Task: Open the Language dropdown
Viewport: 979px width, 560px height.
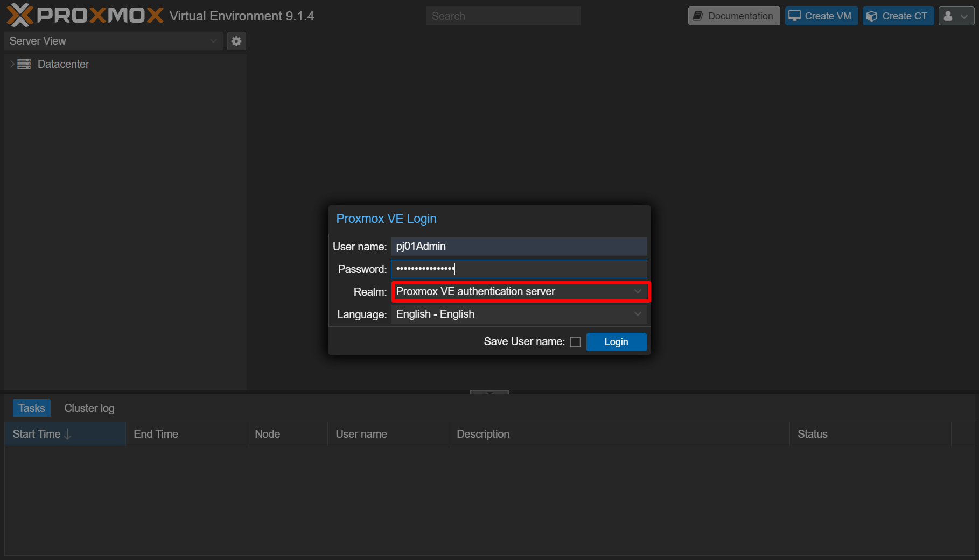Action: [x=638, y=314]
